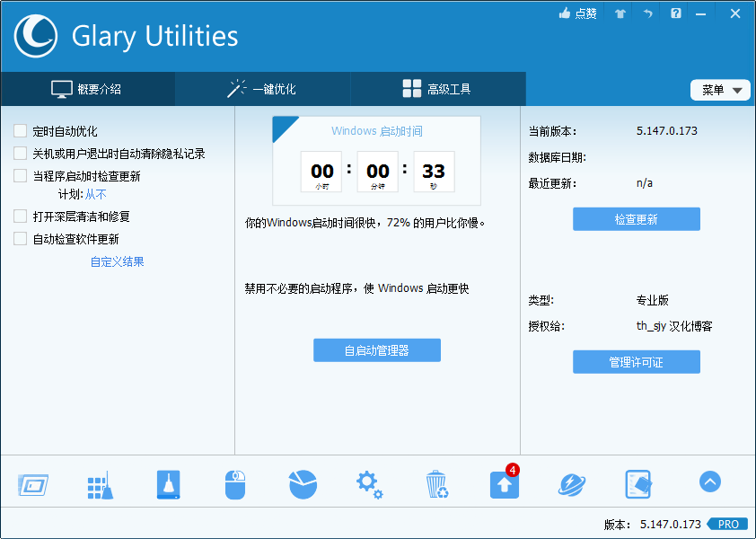Click the monitor icon on 概要介绍 tab
756x539 pixels.
pyautogui.click(x=62, y=89)
